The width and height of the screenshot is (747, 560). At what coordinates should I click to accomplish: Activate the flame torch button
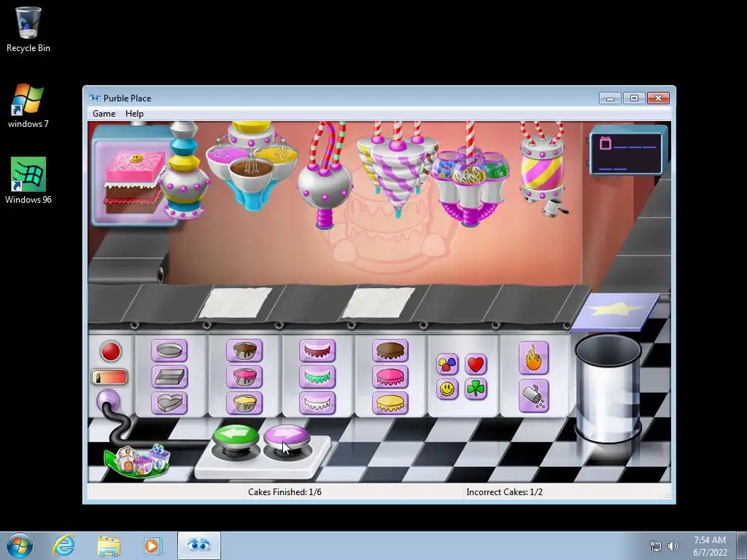point(533,358)
